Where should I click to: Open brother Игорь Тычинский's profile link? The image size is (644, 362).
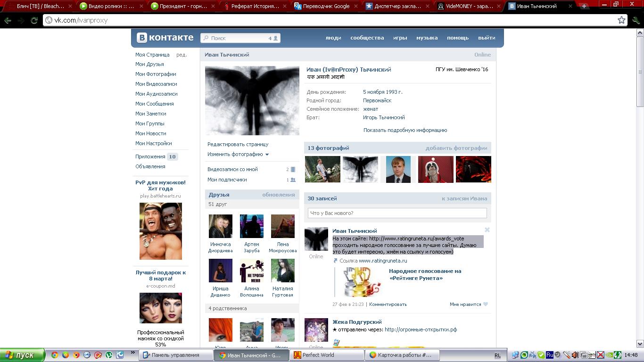pos(384,117)
